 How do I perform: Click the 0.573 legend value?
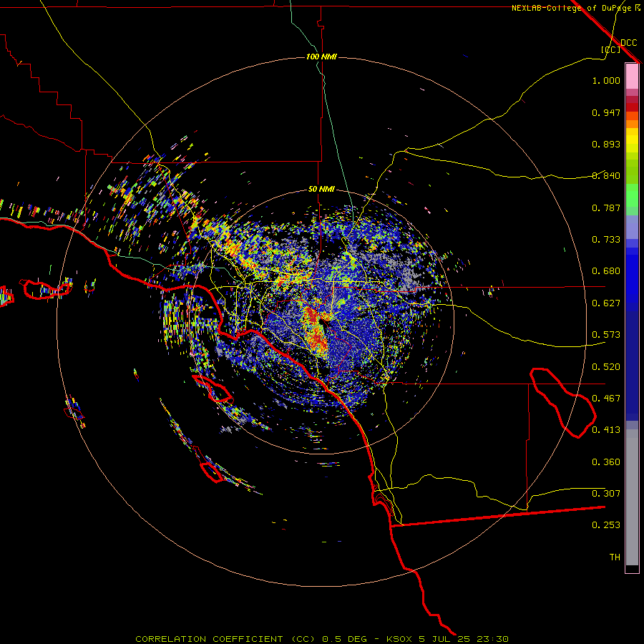point(606,335)
